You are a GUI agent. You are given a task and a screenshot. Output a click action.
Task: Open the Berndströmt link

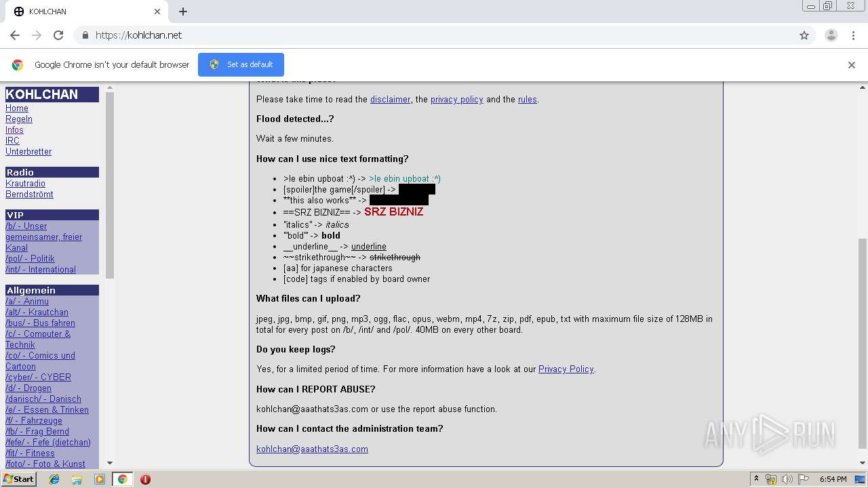coord(29,194)
